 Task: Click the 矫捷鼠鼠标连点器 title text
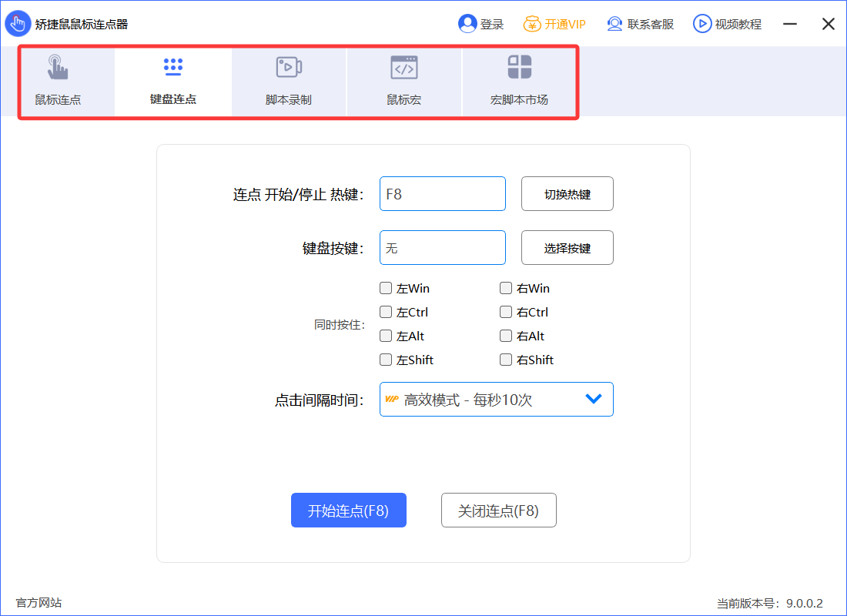[82, 25]
